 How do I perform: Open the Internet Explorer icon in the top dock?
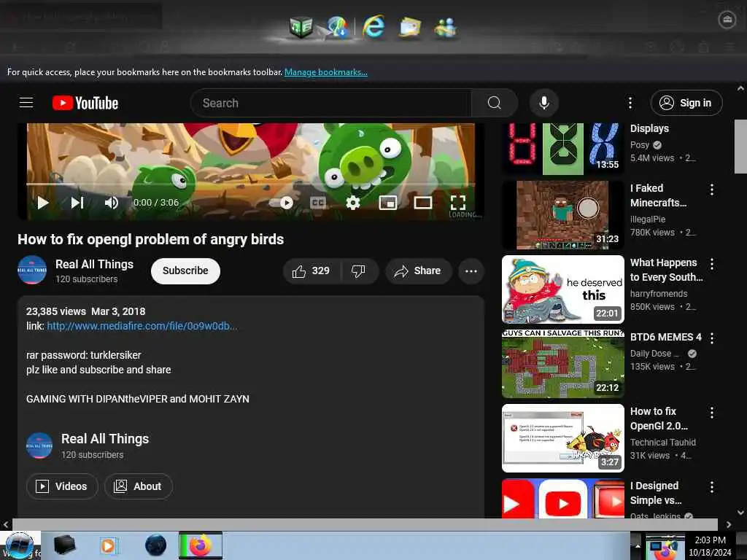tap(373, 26)
